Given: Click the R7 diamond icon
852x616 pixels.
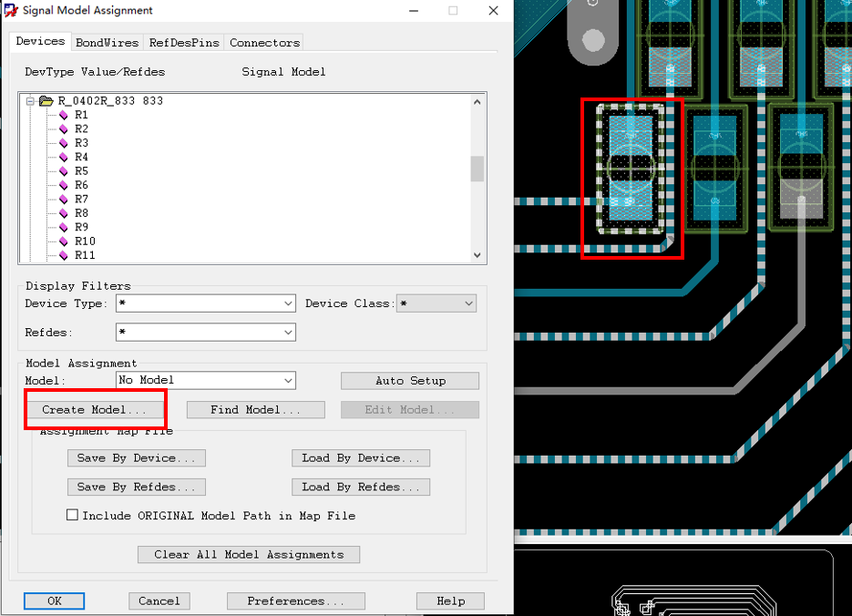Looking at the screenshot, I should pyautogui.click(x=64, y=200).
